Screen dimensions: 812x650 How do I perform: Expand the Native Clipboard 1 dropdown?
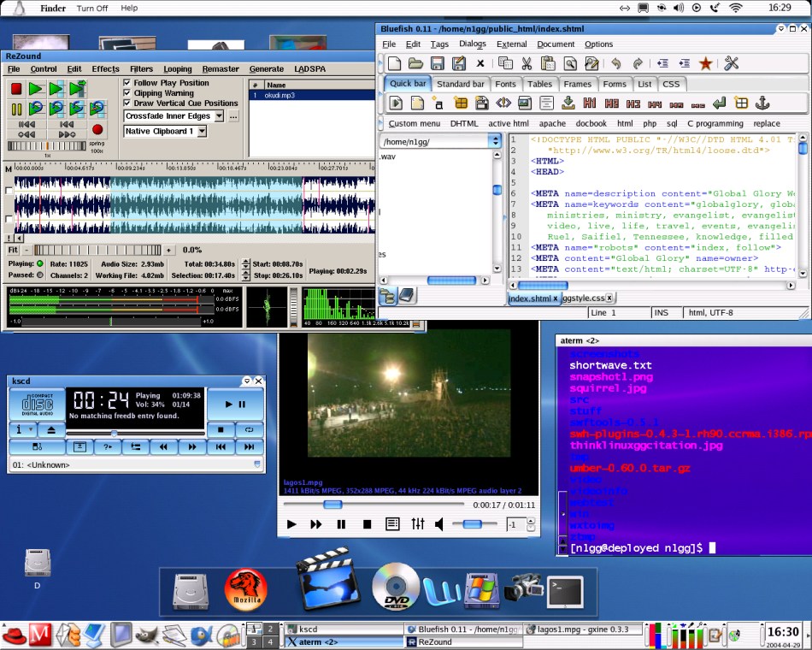[202, 132]
